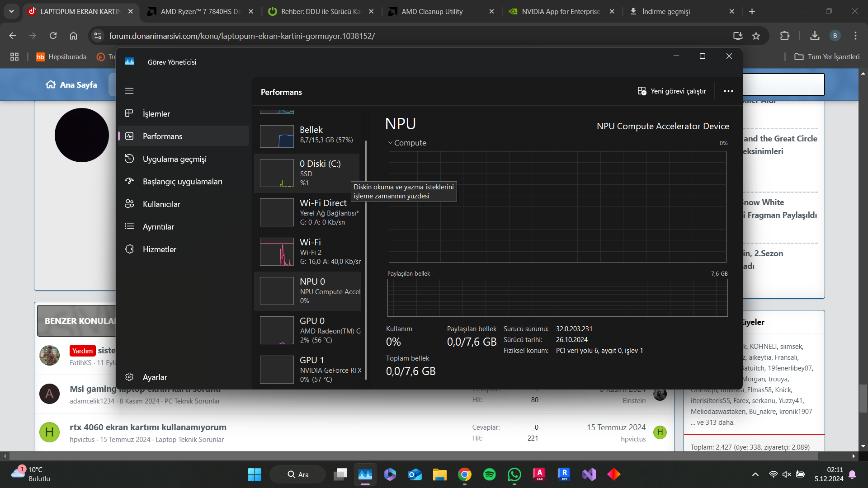Screen dimensions: 868x488
Task: Click the taskbar Ara search box
Action: (x=297, y=474)
